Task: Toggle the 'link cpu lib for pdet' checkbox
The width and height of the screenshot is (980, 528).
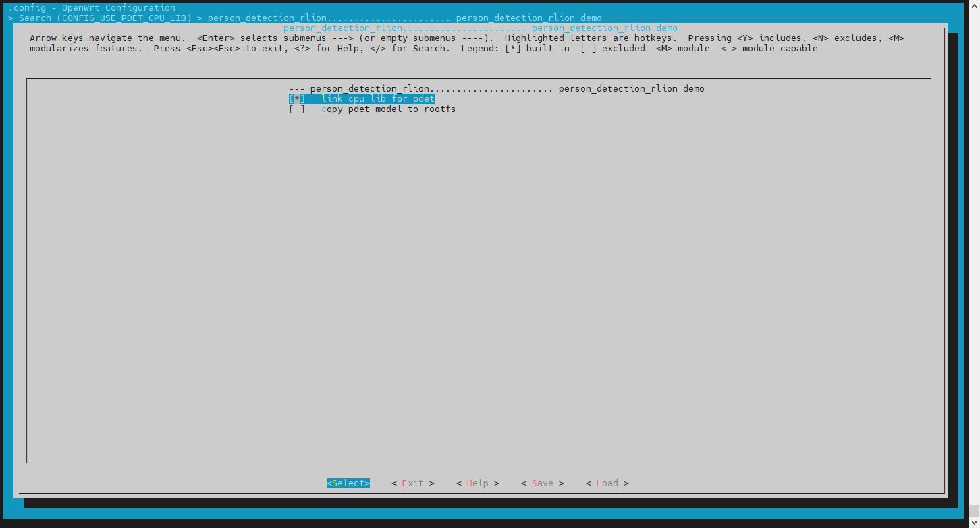Action: [296, 99]
